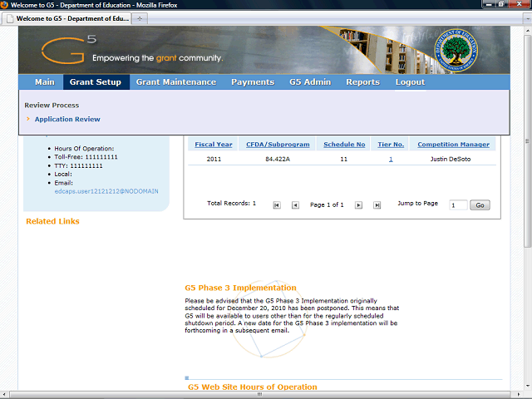Click the Go button
This screenshot has width=532, height=399.
480,205
